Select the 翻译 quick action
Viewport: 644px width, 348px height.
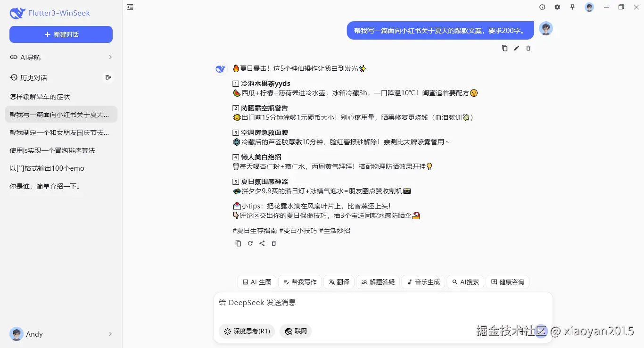coord(339,282)
